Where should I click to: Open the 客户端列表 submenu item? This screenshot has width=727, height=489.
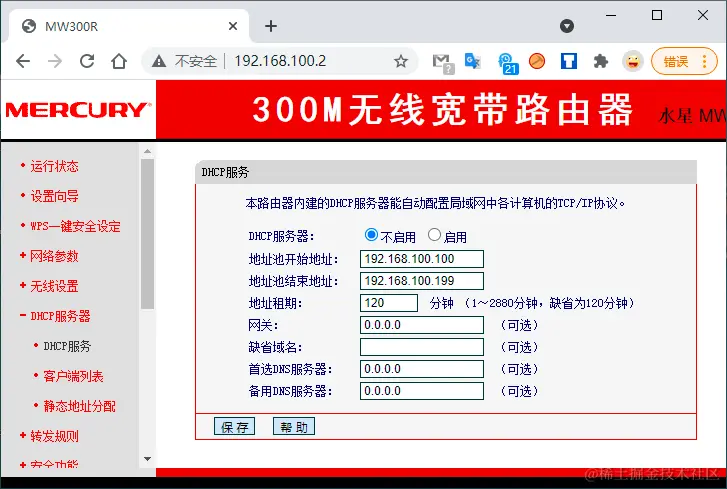pyautogui.click(x=73, y=376)
